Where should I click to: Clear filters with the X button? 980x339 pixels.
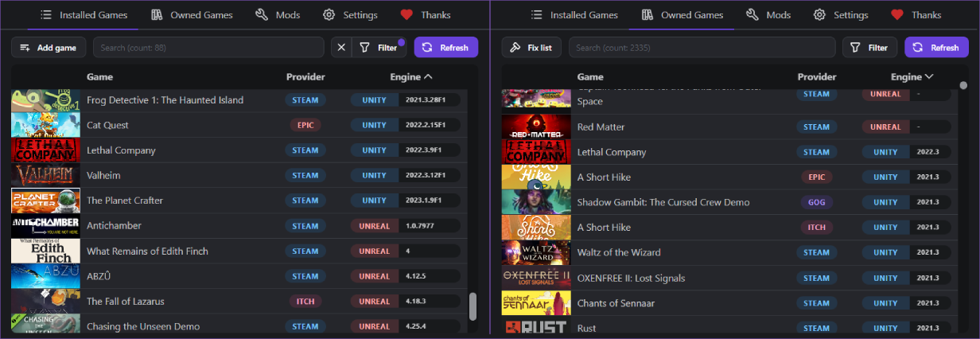[341, 48]
